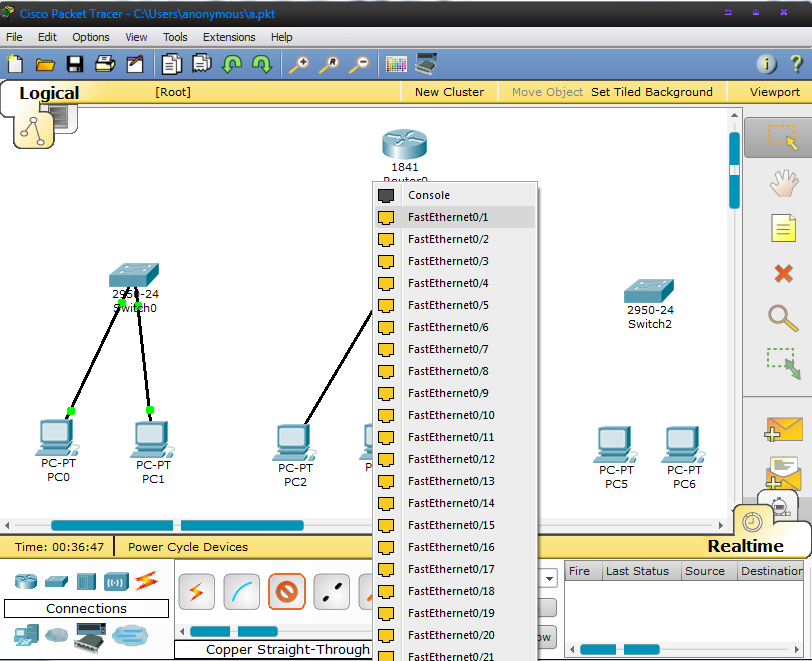Screen dimensions: 812x661
Task: Open the File menu
Action: pyautogui.click(x=14, y=37)
